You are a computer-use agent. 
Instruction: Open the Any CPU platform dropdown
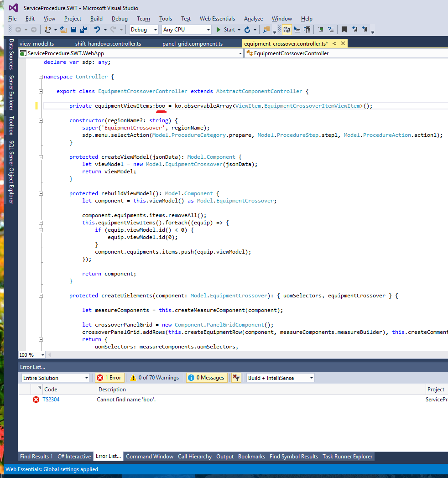pyautogui.click(x=186, y=30)
